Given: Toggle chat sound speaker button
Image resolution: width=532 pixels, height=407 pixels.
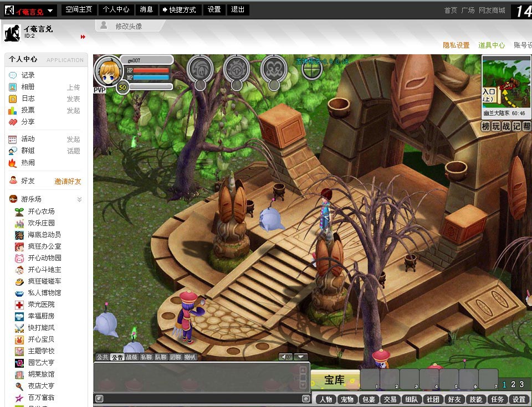Looking at the screenshot, I should pyautogui.click(x=286, y=357).
